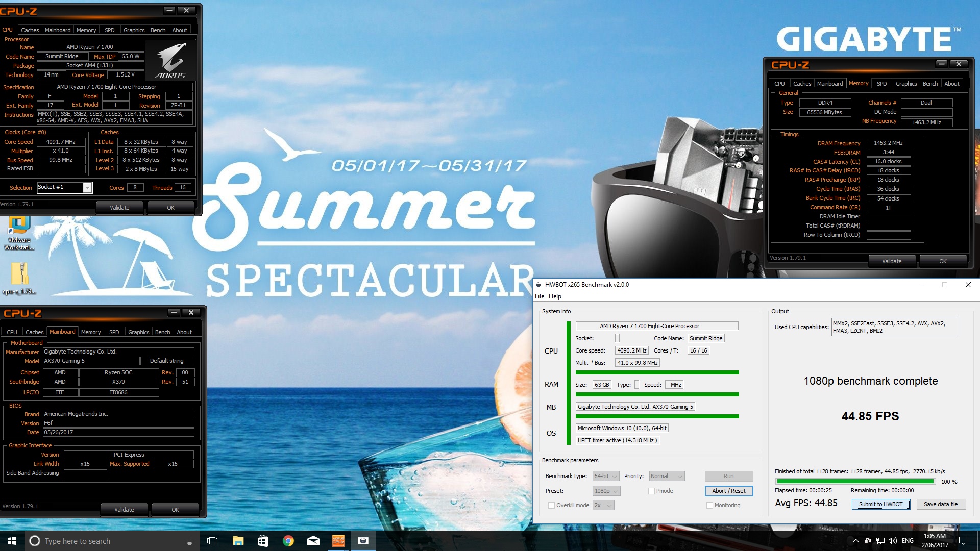
Task: Click Abort / Reset button
Action: 728,491
